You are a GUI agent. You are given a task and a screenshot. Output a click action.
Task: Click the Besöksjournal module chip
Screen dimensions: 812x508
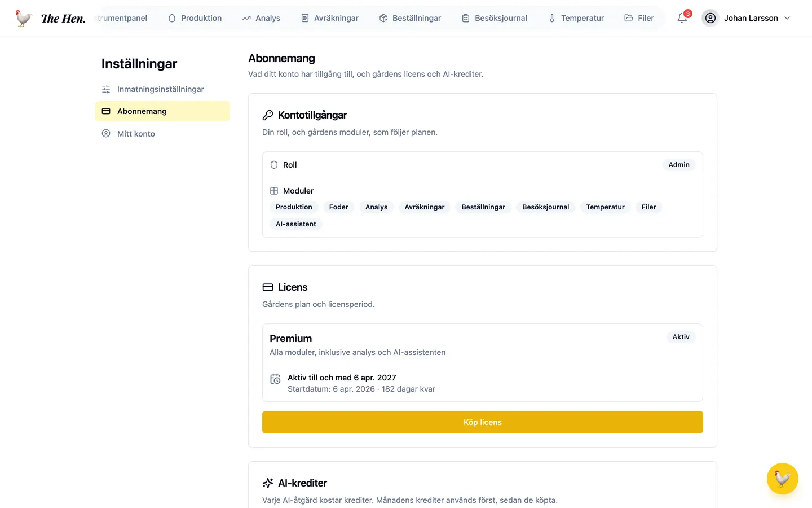point(546,207)
